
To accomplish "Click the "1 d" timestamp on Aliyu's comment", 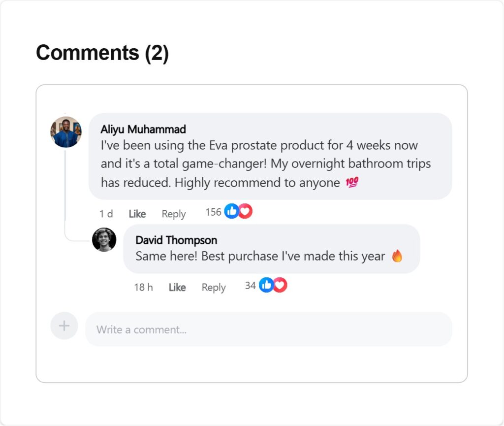I will (106, 214).
